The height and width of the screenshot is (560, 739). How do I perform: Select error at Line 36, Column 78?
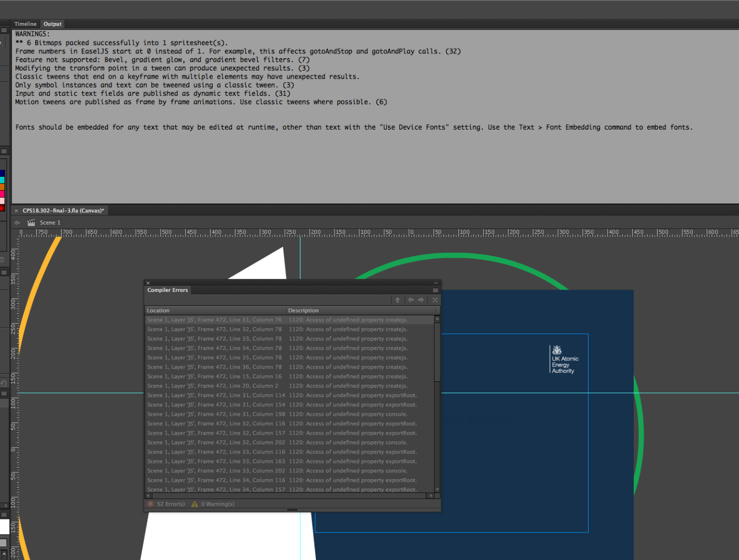[289, 367]
